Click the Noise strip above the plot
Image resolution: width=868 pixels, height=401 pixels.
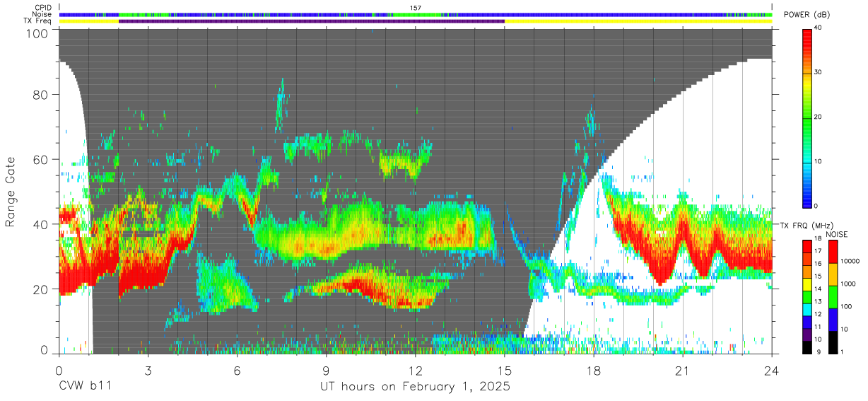416,14
